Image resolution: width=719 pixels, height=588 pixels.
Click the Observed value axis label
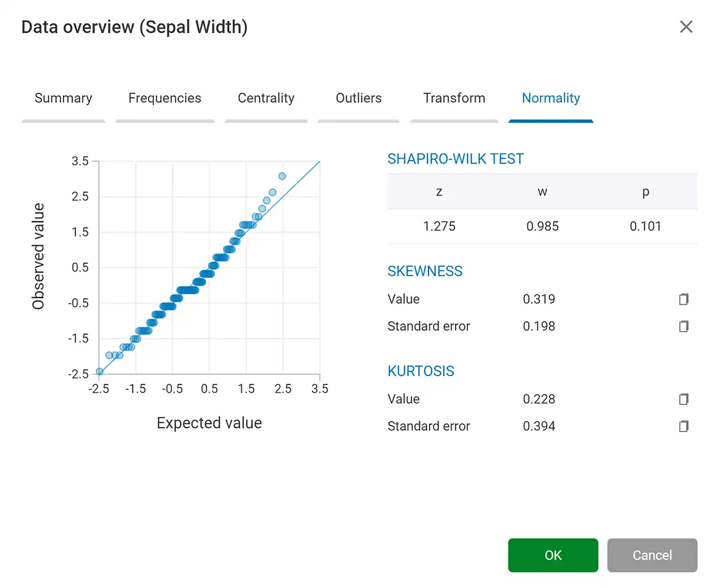pos(38,256)
